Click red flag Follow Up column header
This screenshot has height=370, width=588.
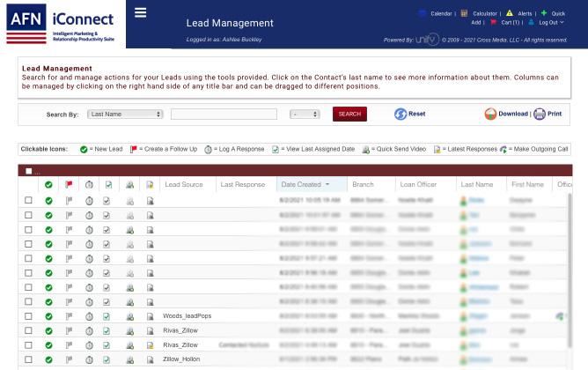point(69,185)
